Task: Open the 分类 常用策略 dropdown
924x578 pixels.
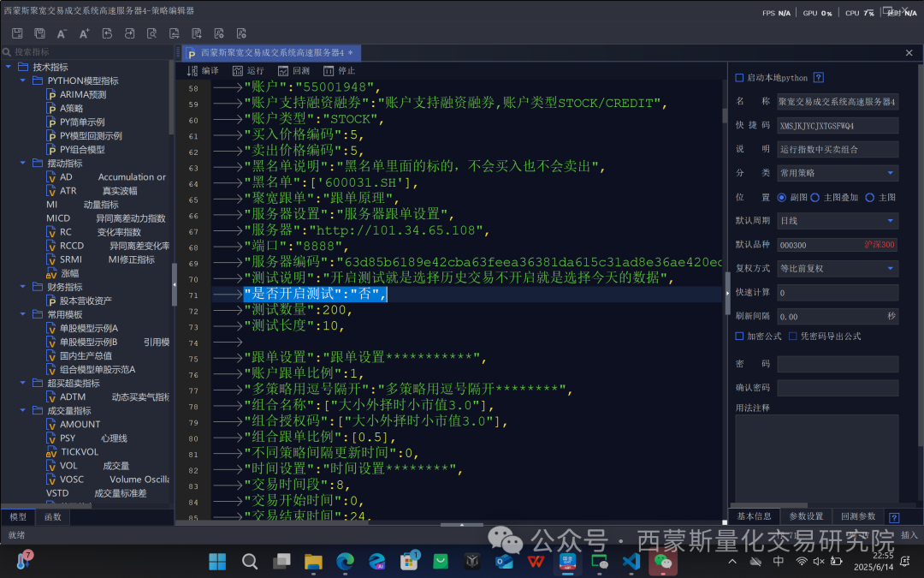Action: 838,173
